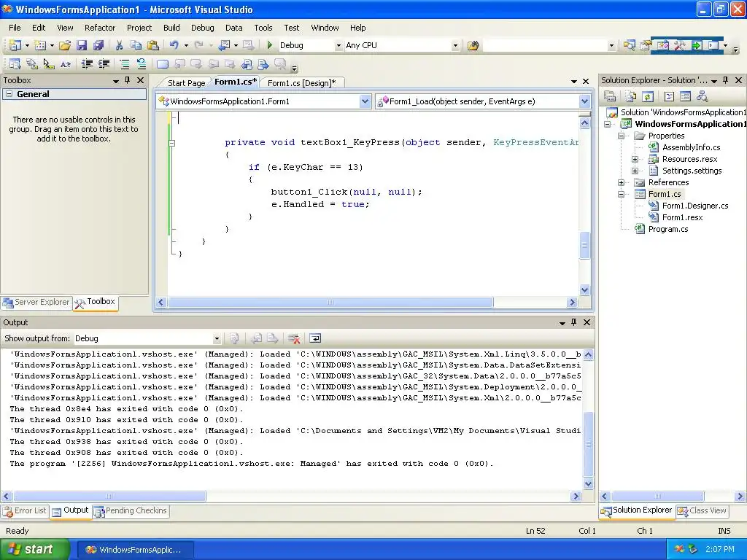Image resolution: width=747 pixels, height=560 pixels.
Task: Collapse the textBox1_KeyPress method outline
Action: [x=172, y=143]
